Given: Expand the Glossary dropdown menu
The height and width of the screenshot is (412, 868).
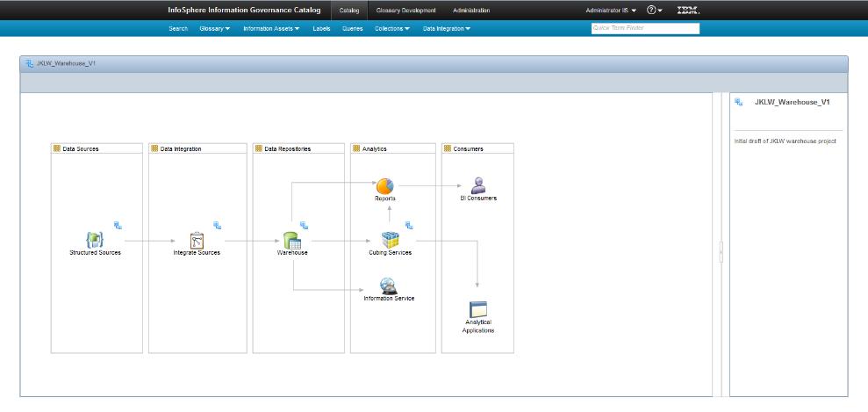Looking at the screenshot, I should tap(215, 28).
